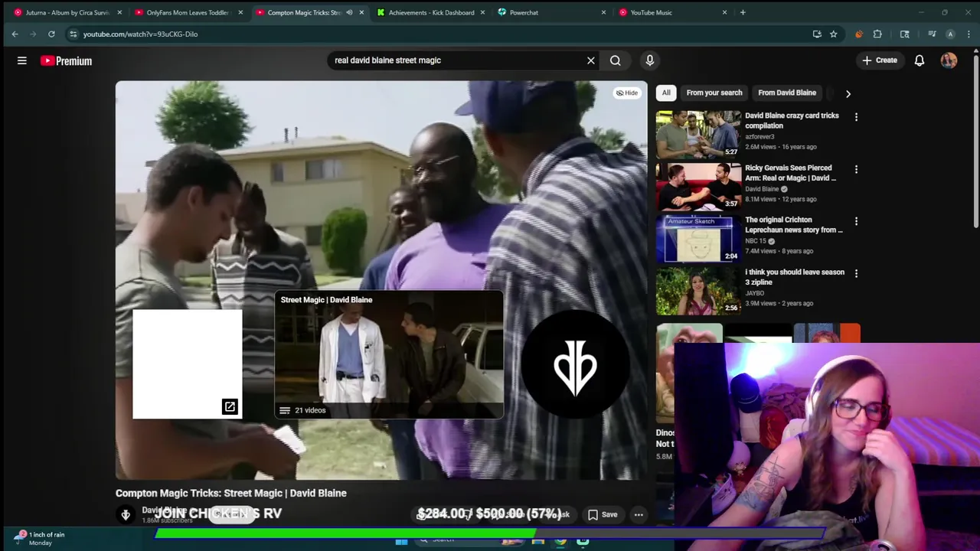This screenshot has height=551, width=980.
Task: Open Ricky Gervais Sees Pierced Arm video
Action: click(x=791, y=173)
